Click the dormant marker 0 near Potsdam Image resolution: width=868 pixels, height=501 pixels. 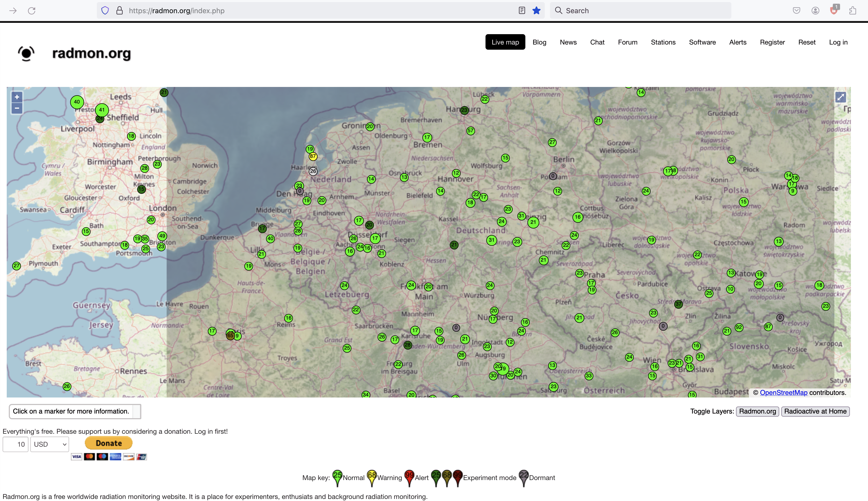coord(553,176)
